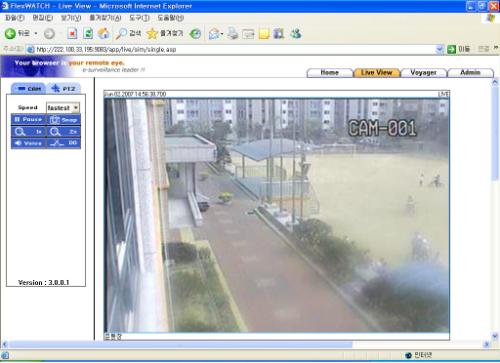Open Favorites star icon in toolbar
The height and width of the screenshot is (363, 500).
pos(152,33)
